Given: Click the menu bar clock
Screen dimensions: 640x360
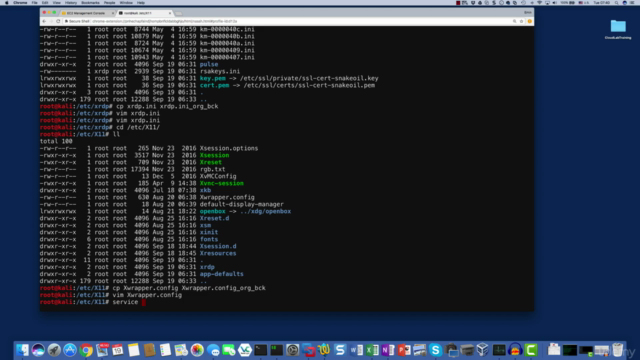Looking at the screenshot, I should 602,2.
